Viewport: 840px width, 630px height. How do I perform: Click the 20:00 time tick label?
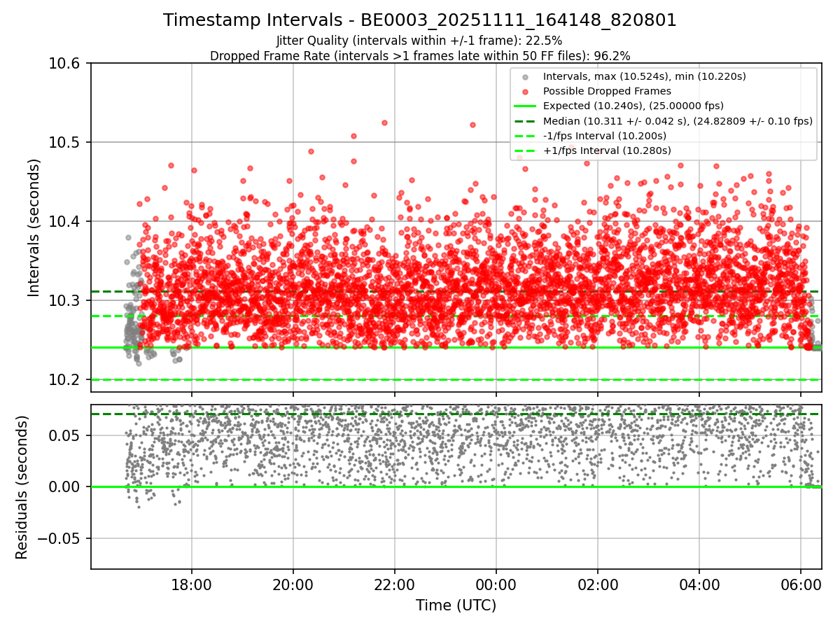[293, 584]
